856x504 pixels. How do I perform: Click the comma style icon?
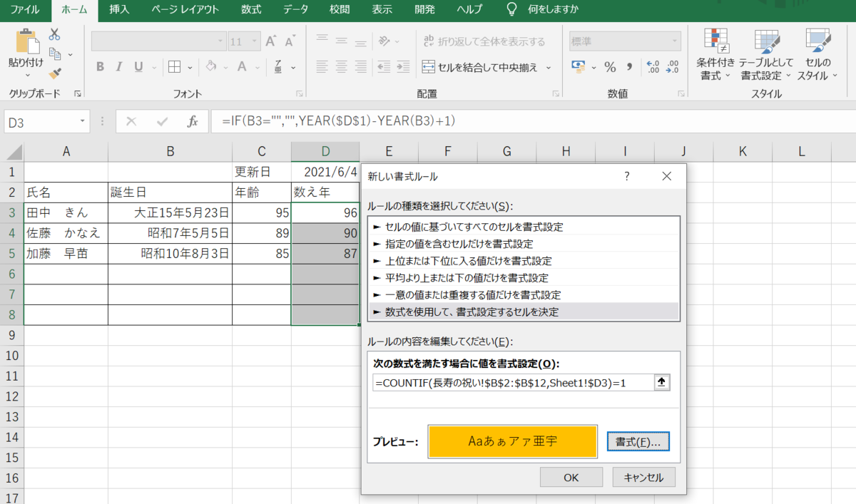(x=629, y=67)
